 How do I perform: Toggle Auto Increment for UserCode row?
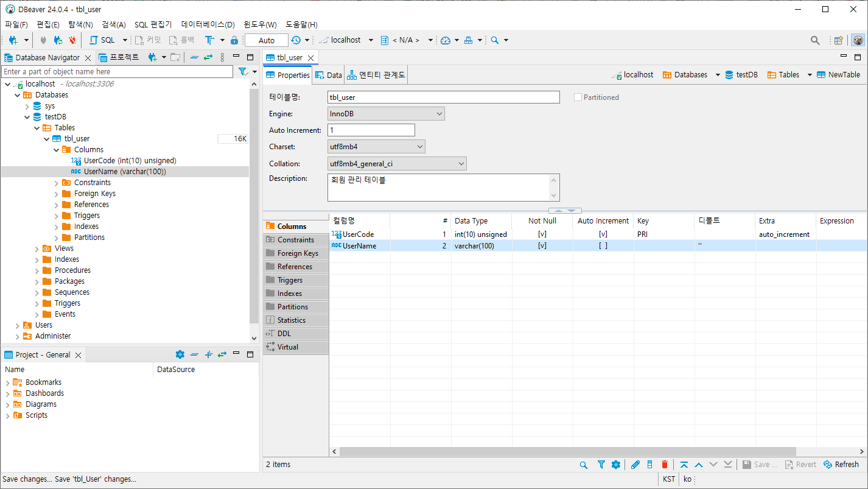[603, 234]
